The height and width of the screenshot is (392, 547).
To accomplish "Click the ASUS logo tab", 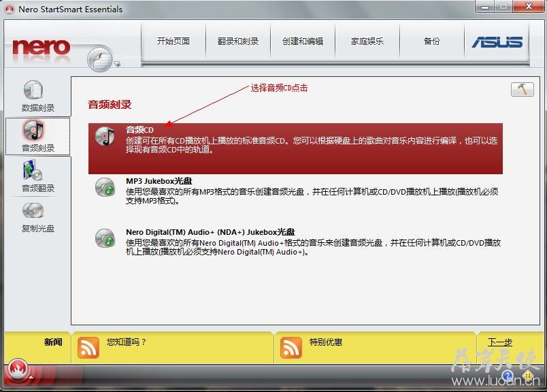I will [497, 42].
